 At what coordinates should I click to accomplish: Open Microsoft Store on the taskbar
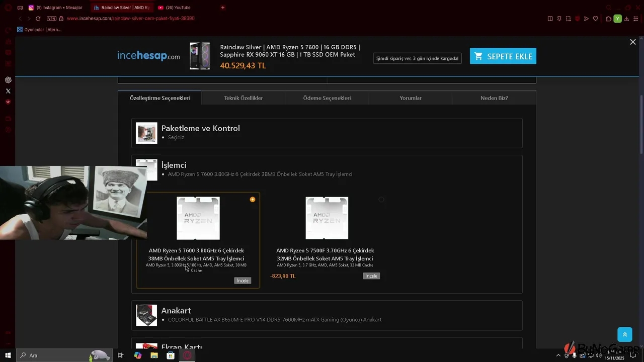tap(171, 355)
